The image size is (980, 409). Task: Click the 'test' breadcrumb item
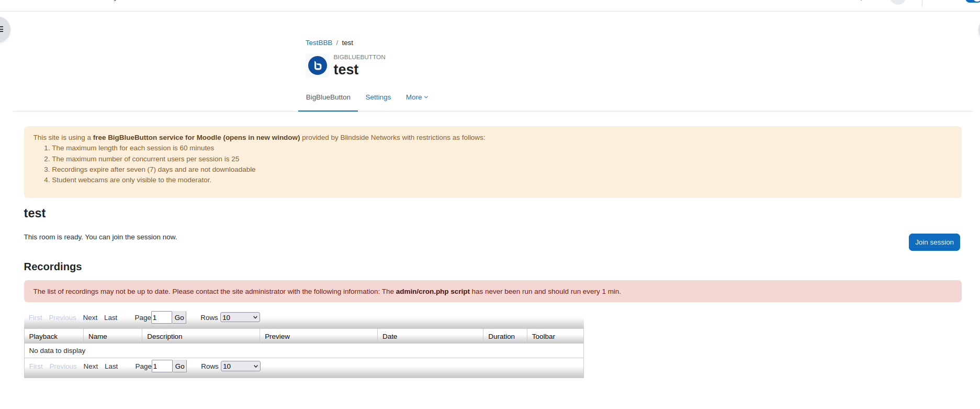(347, 43)
